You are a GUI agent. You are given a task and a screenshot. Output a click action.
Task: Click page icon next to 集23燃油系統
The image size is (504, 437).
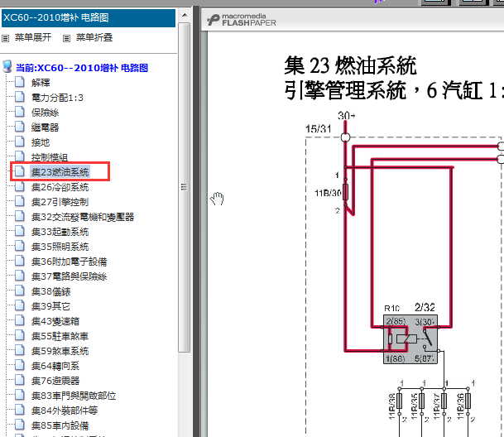[x=20, y=171]
